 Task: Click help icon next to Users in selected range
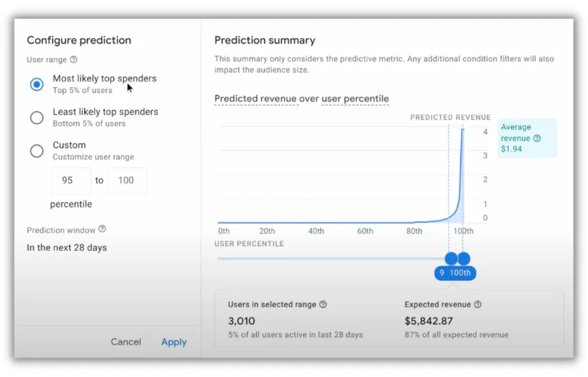point(323,305)
